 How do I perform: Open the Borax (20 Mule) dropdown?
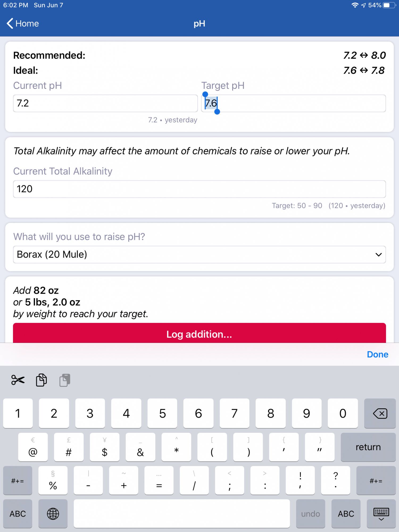coord(199,255)
